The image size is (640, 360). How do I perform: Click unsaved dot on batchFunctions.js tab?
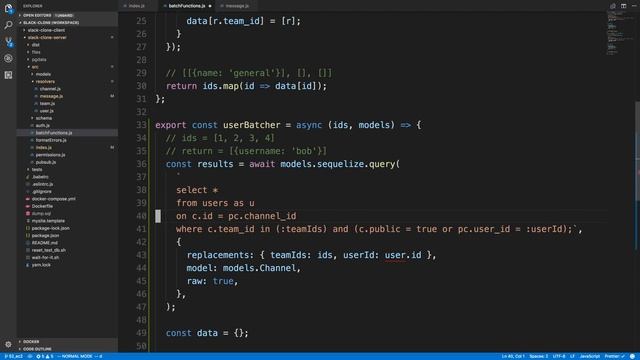tap(210, 6)
